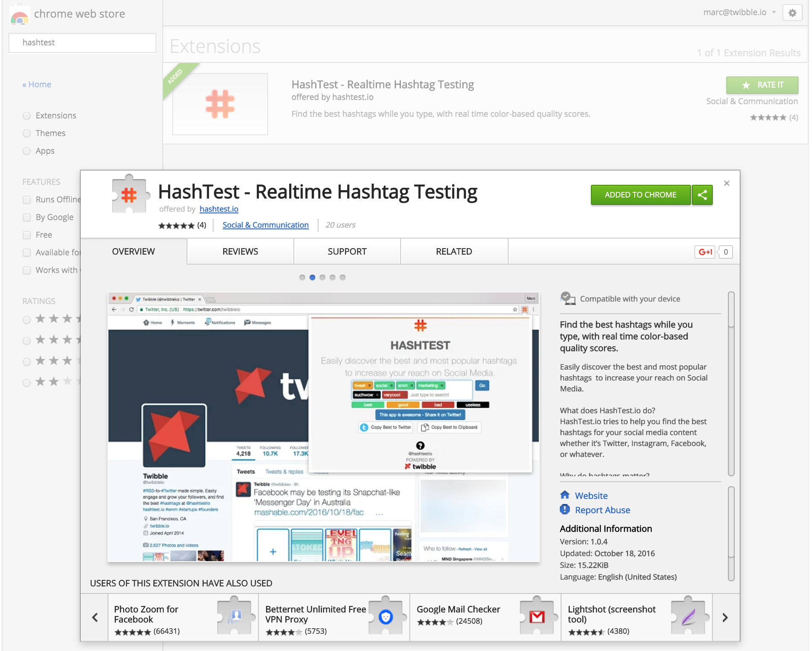Select the Themes radio button

coord(27,133)
